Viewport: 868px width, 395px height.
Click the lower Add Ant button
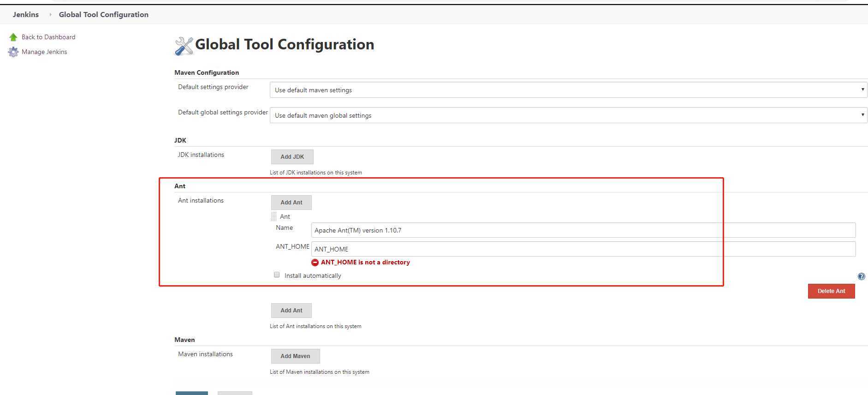(291, 311)
